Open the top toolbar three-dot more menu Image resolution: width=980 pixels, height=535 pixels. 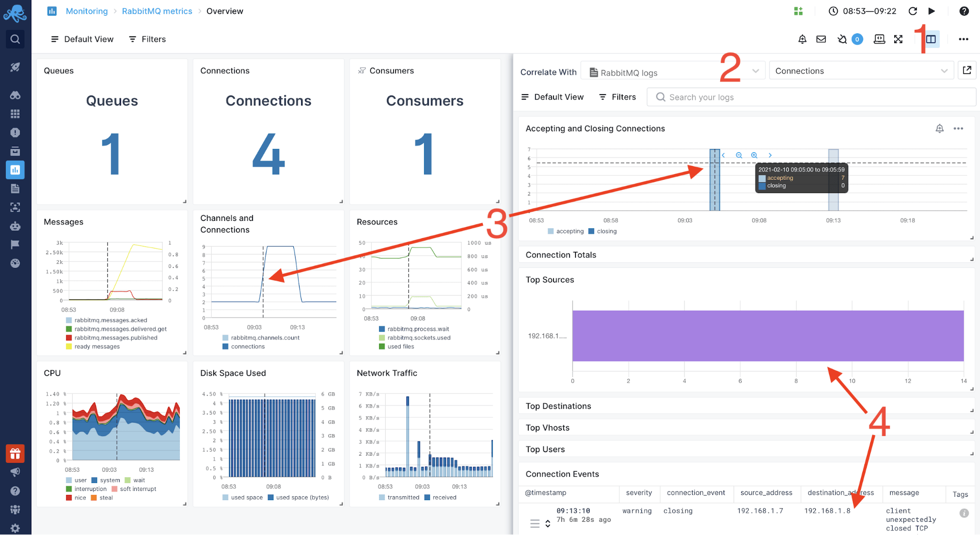[x=963, y=39]
